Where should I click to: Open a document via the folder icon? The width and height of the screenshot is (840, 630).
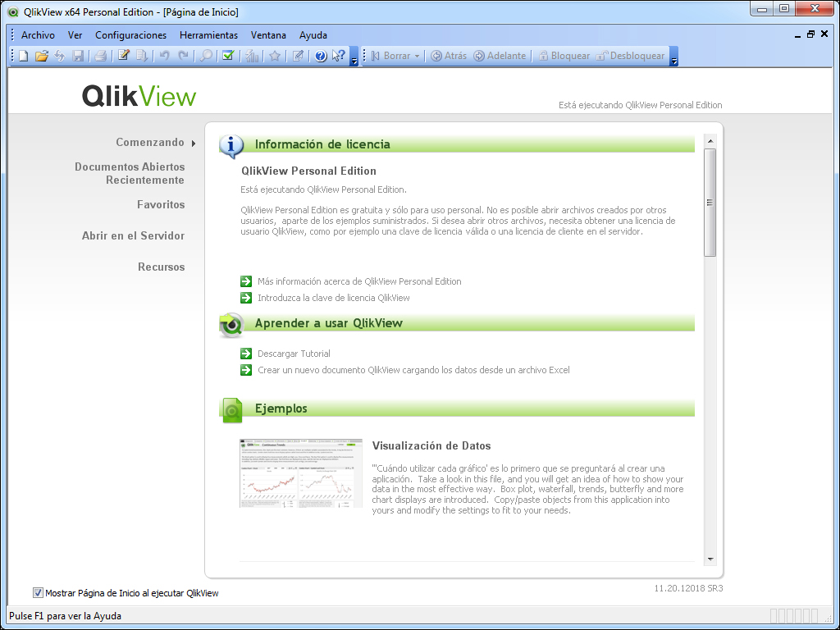[x=42, y=56]
